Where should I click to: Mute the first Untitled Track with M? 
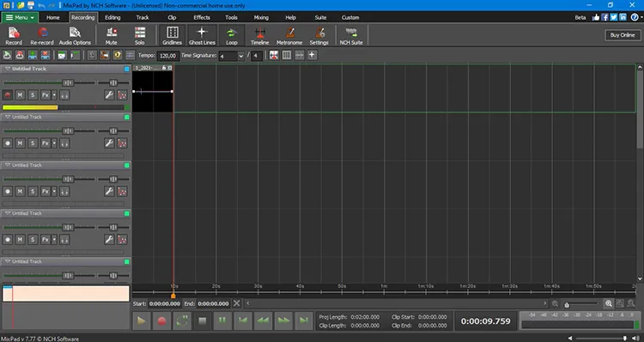tap(20, 95)
